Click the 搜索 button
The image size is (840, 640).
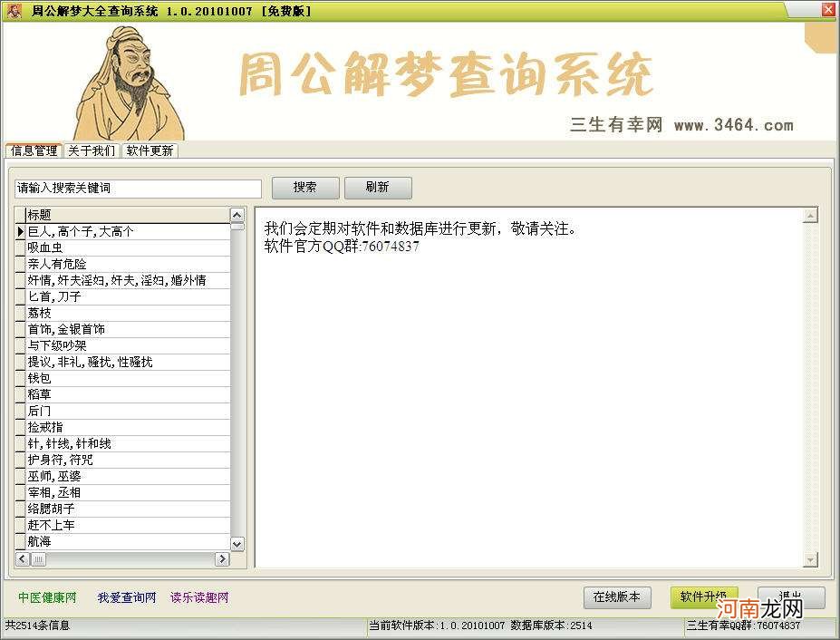tap(304, 188)
